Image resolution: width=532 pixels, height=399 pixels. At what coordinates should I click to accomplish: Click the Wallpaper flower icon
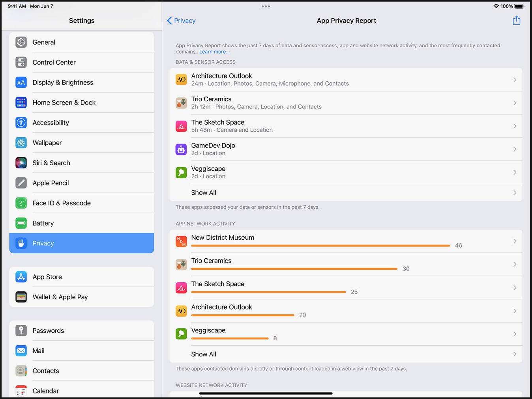coord(21,143)
